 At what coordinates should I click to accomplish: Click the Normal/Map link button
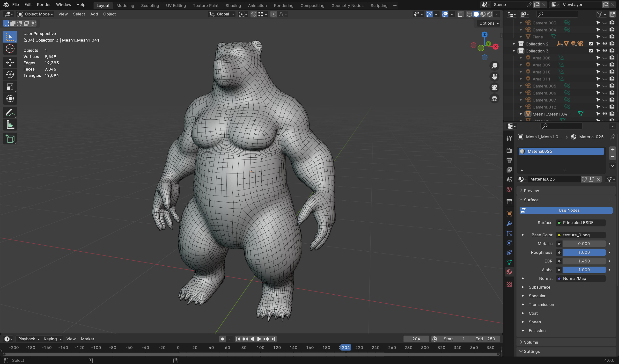[x=581, y=278]
